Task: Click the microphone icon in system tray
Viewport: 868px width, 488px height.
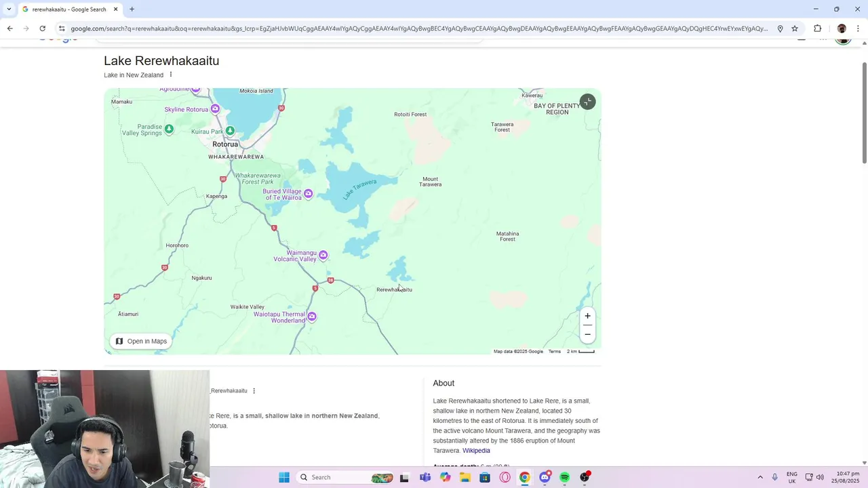Action: tap(775, 477)
